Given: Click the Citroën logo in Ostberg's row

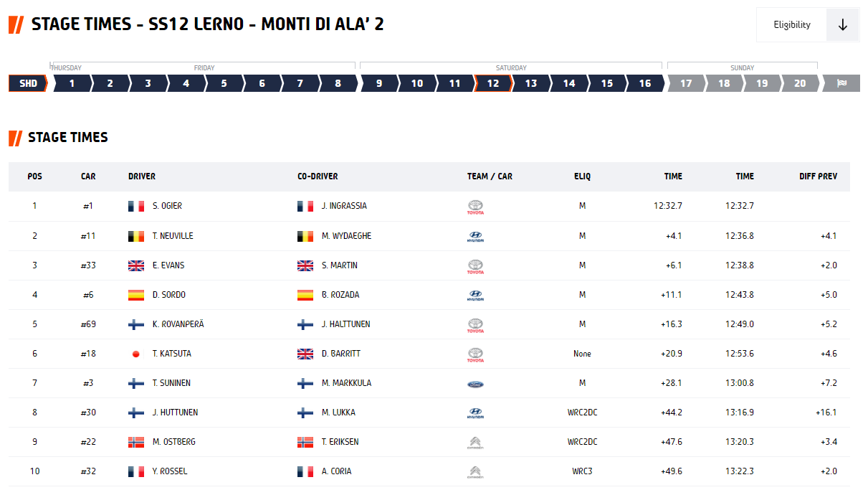Looking at the screenshot, I should pyautogui.click(x=475, y=442).
